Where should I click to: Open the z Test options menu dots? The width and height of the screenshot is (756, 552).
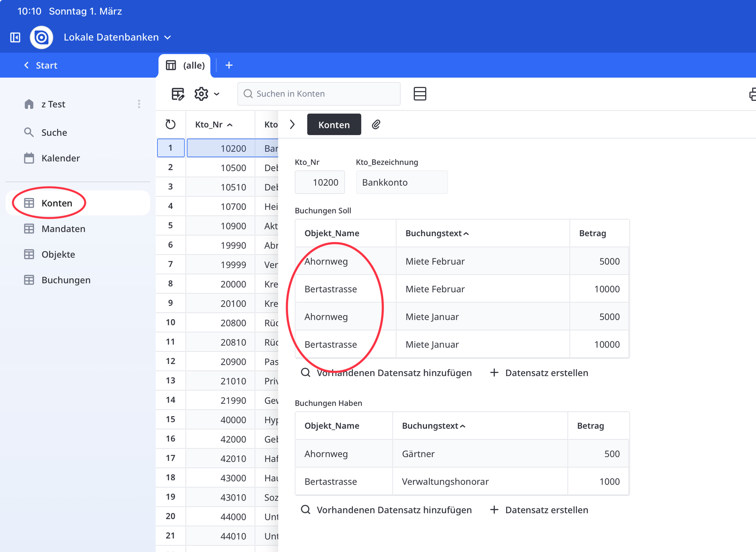tap(139, 104)
